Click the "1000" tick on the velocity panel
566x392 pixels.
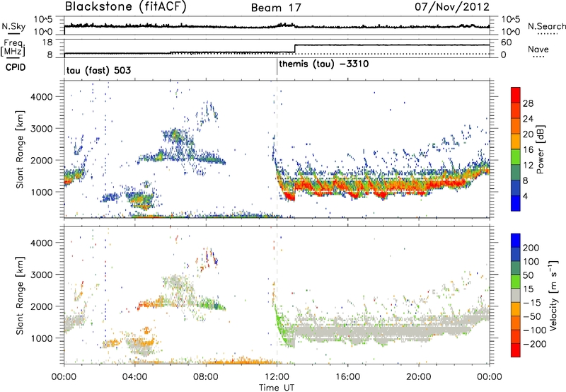(x=41, y=338)
